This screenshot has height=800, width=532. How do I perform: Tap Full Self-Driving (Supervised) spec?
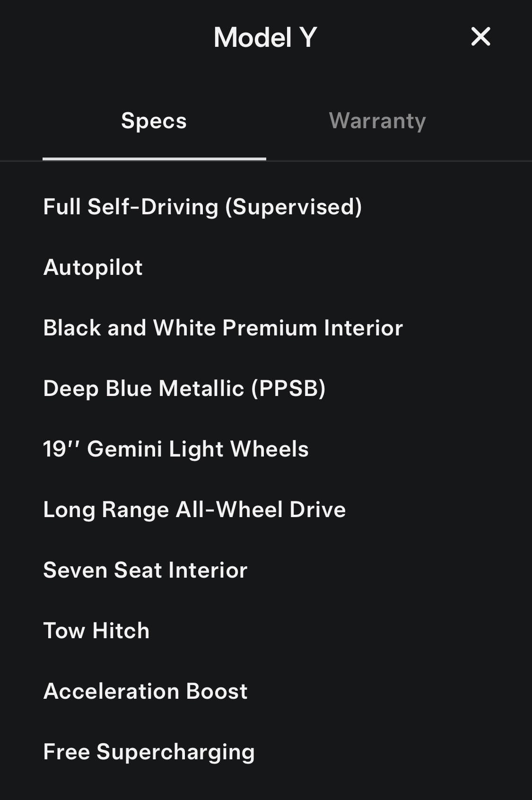pos(202,207)
